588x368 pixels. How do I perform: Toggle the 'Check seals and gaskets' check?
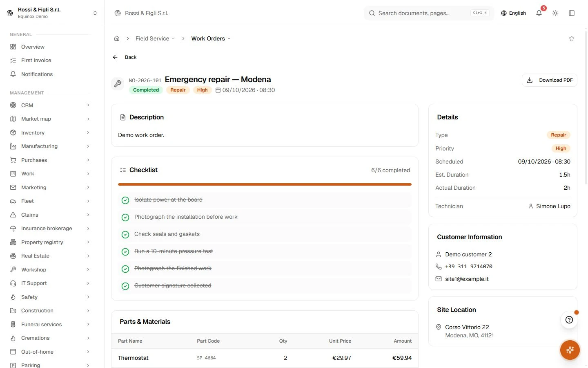tap(125, 234)
